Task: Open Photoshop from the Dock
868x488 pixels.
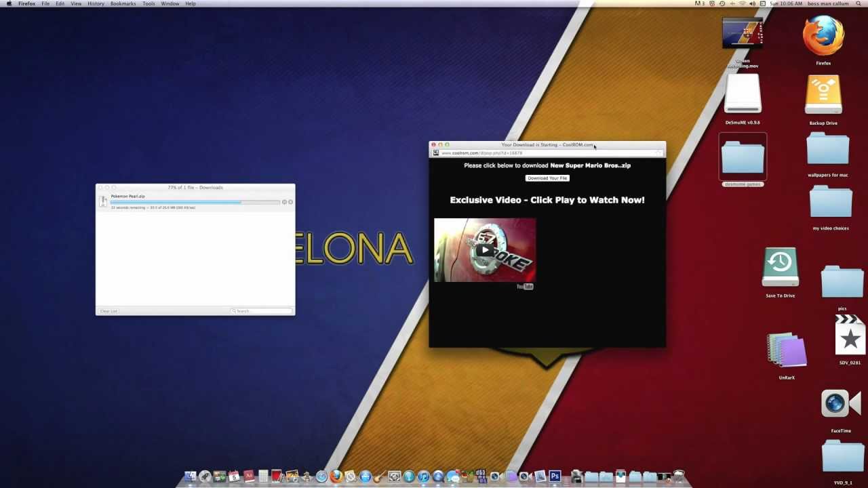Action: pyautogui.click(x=555, y=476)
